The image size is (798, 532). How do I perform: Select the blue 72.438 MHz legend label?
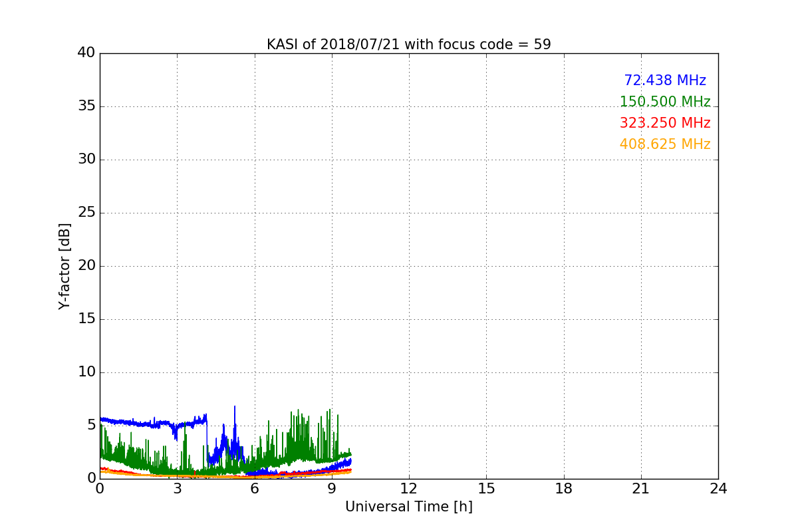pos(665,80)
